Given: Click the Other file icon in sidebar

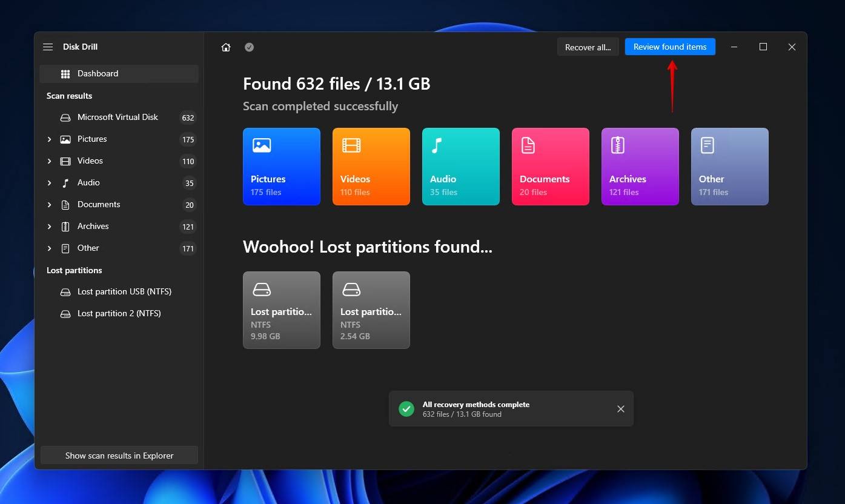Looking at the screenshot, I should 65,248.
